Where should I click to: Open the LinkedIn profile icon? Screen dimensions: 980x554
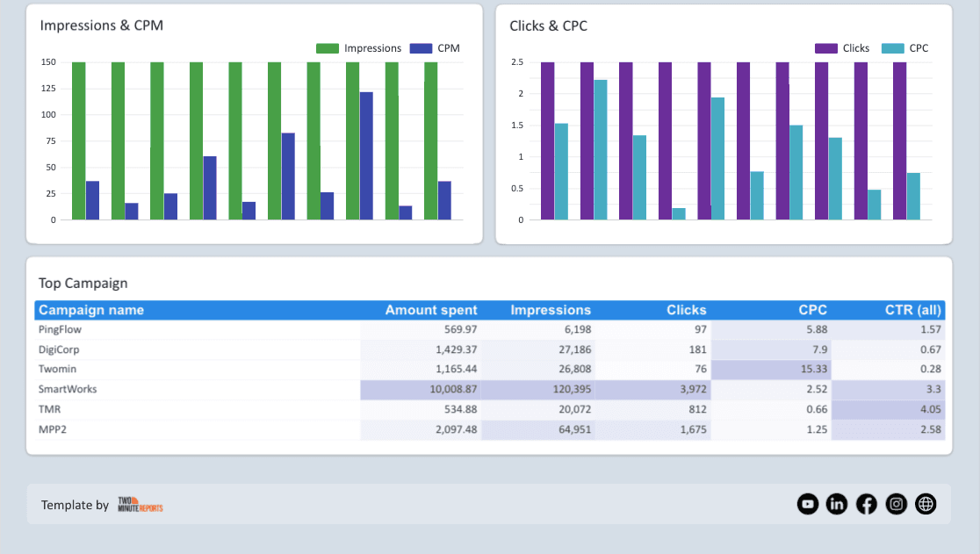pyautogui.click(x=836, y=504)
